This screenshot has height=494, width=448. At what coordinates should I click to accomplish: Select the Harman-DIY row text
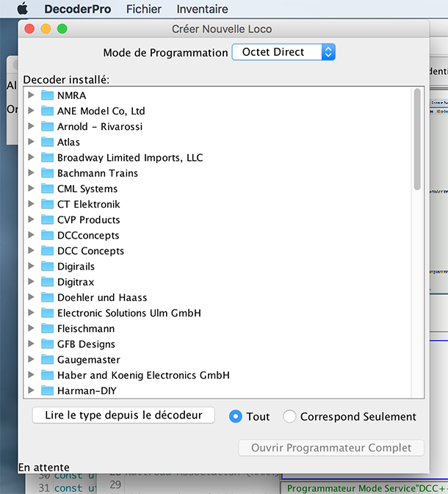(87, 391)
